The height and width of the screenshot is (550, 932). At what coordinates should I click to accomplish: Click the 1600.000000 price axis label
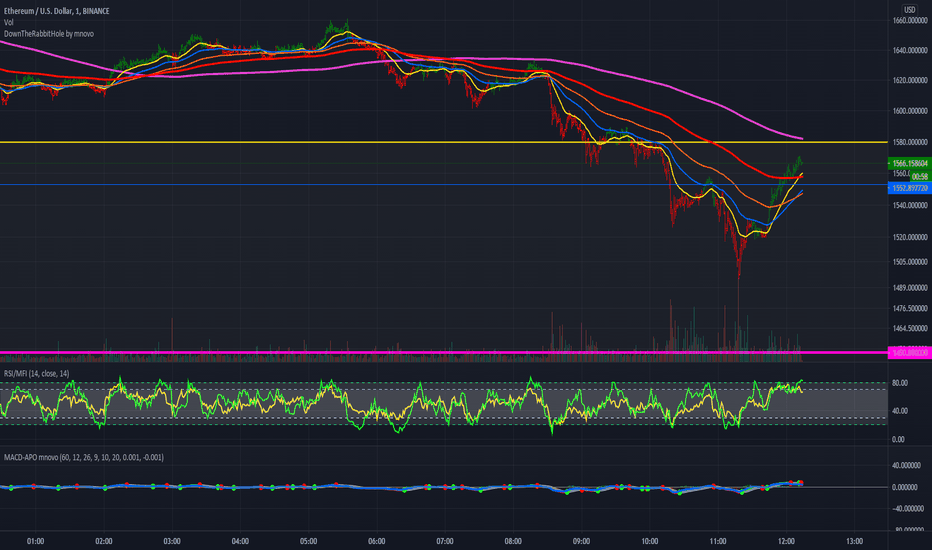click(x=910, y=111)
